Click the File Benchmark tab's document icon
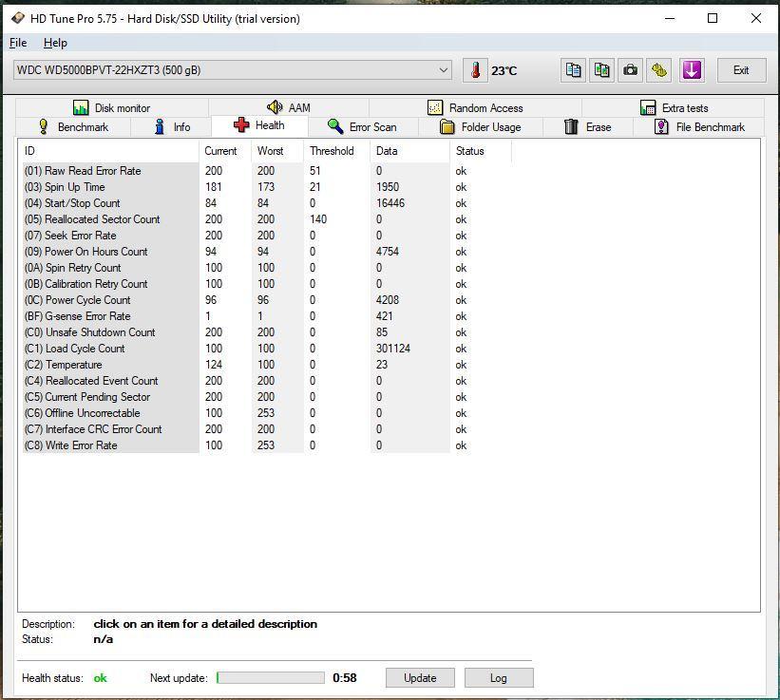This screenshot has width=780, height=700. (x=661, y=126)
